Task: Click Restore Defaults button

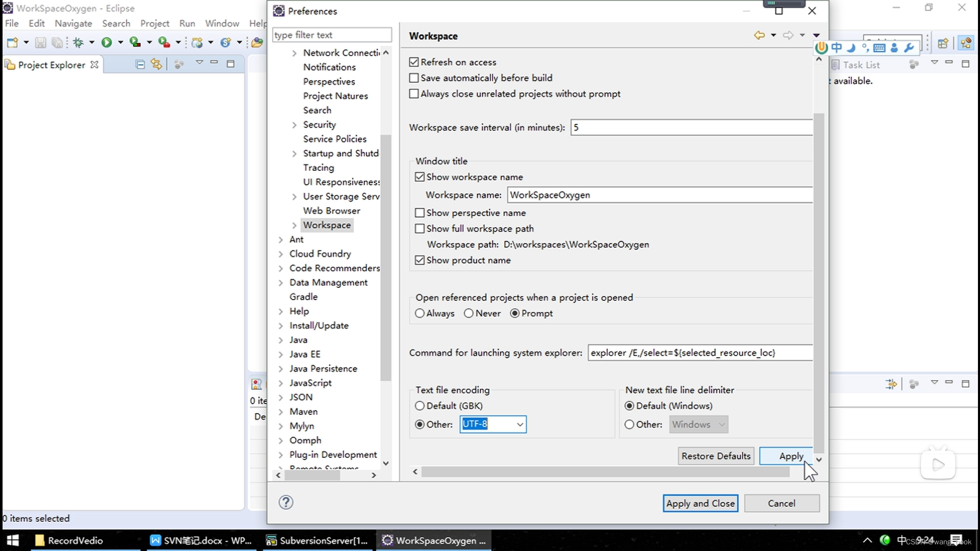Action: pyautogui.click(x=716, y=456)
